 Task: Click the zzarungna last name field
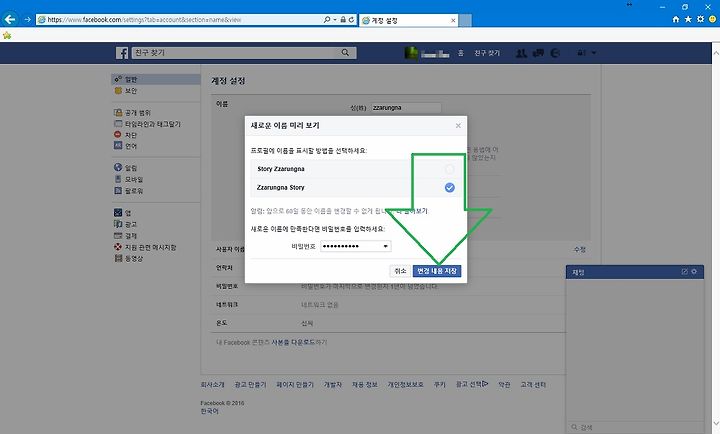[x=406, y=107]
